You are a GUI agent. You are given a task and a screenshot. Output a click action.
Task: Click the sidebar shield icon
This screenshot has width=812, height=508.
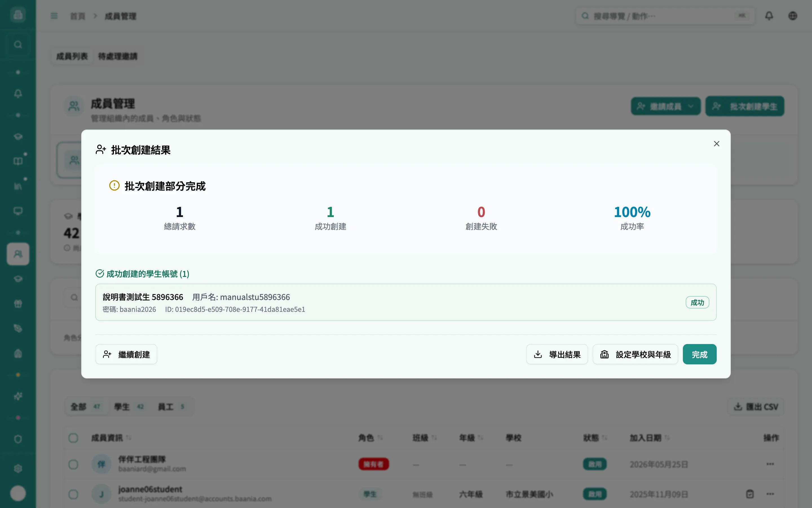click(18, 439)
